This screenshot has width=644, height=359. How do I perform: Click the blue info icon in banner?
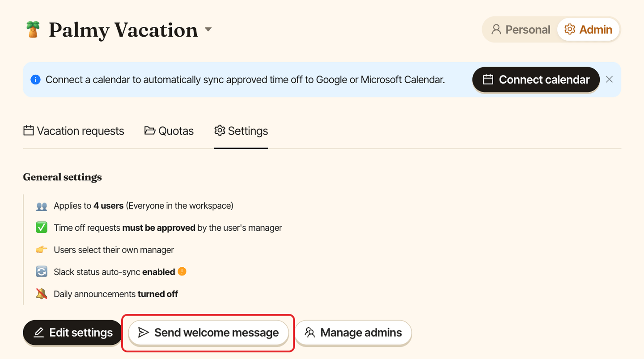click(36, 80)
